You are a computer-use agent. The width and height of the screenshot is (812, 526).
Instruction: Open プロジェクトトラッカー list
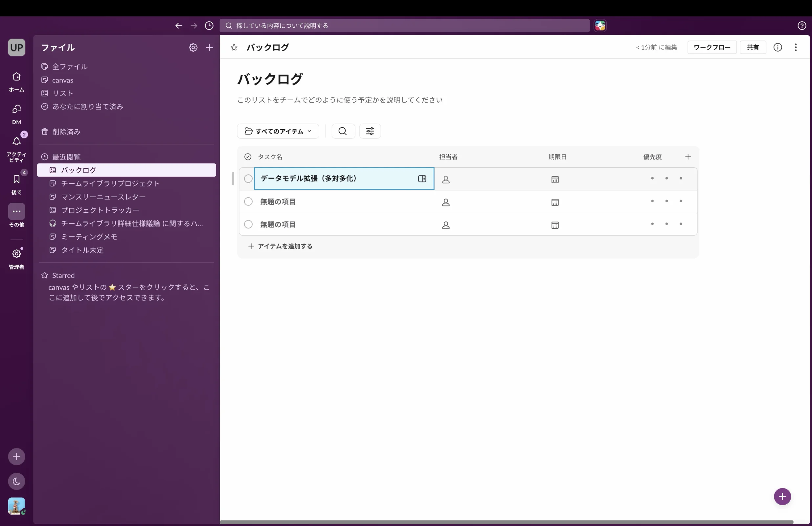coord(126,210)
